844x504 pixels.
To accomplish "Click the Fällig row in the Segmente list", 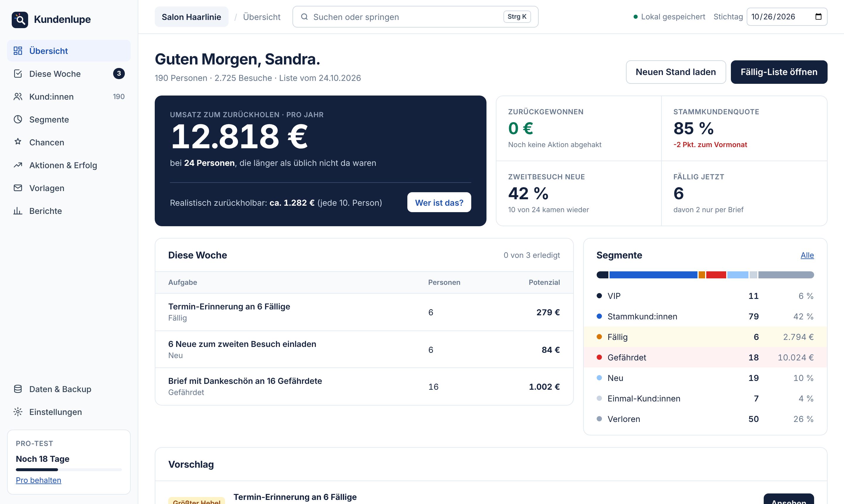I will (x=705, y=337).
